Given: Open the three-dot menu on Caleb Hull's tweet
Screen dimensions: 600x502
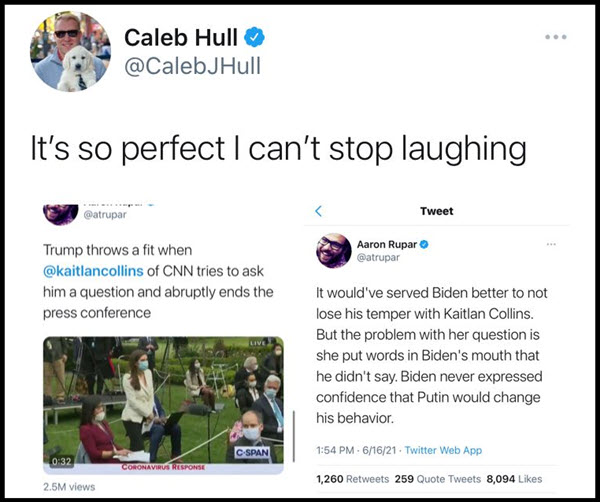Looking at the screenshot, I should pos(555,37).
